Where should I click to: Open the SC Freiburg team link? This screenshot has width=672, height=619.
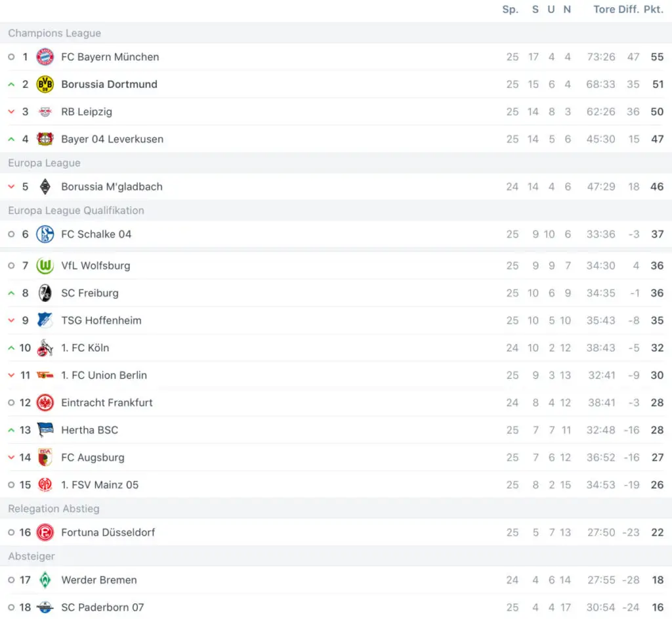coord(90,293)
